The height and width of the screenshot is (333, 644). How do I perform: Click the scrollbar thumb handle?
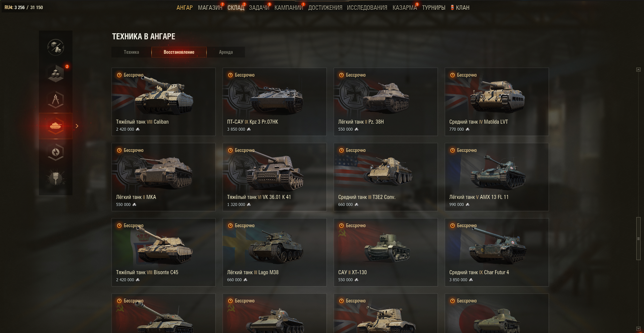tap(638, 239)
